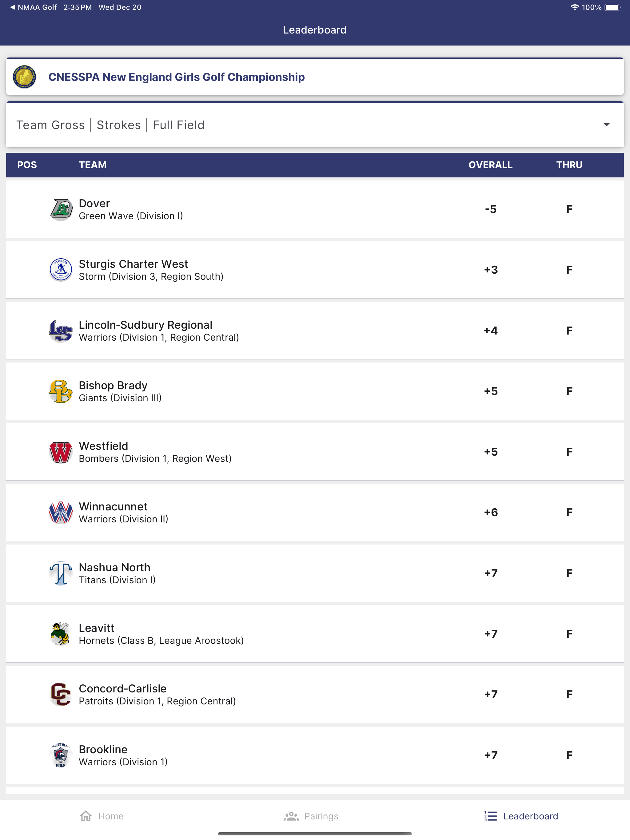Expand the Team Gross leaderboard dropdown arrow
Image resolution: width=630 pixels, height=840 pixels.
[x=606, y=125]
